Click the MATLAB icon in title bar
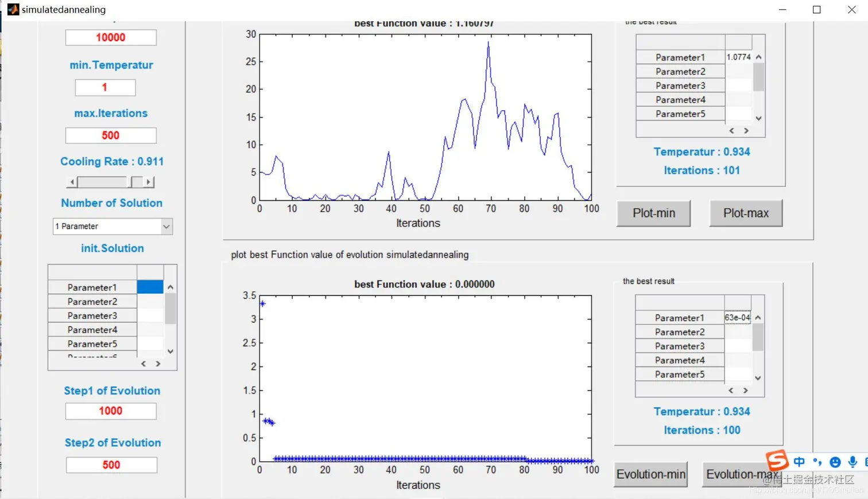Screen dimensions: 868x499 [x=13, y=10]
